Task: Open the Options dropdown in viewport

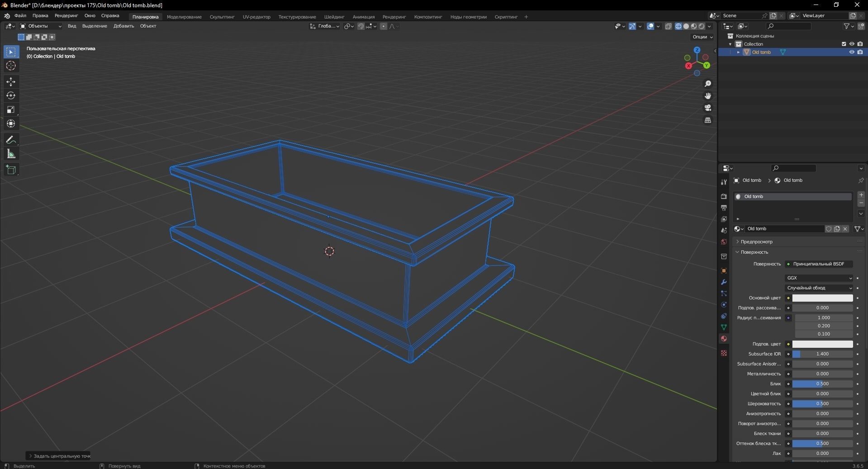Action: pyautogui.click(x=702, y=37)
